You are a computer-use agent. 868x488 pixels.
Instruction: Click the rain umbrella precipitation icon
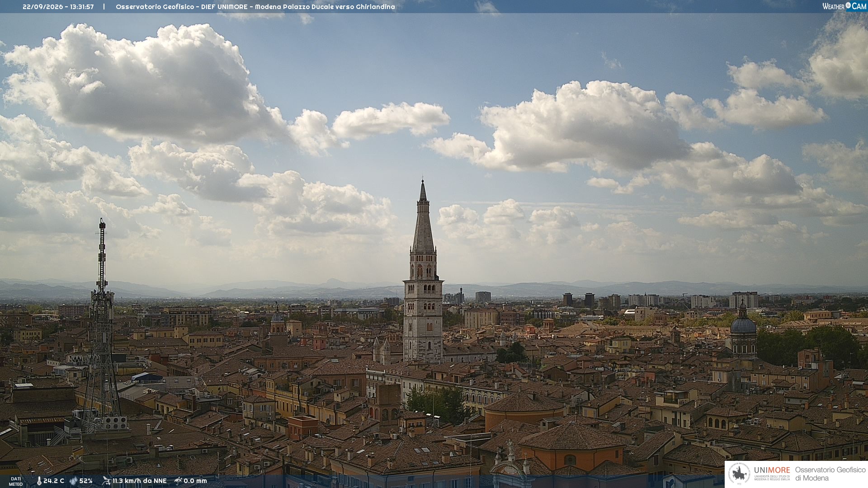(x=178, y=481)
